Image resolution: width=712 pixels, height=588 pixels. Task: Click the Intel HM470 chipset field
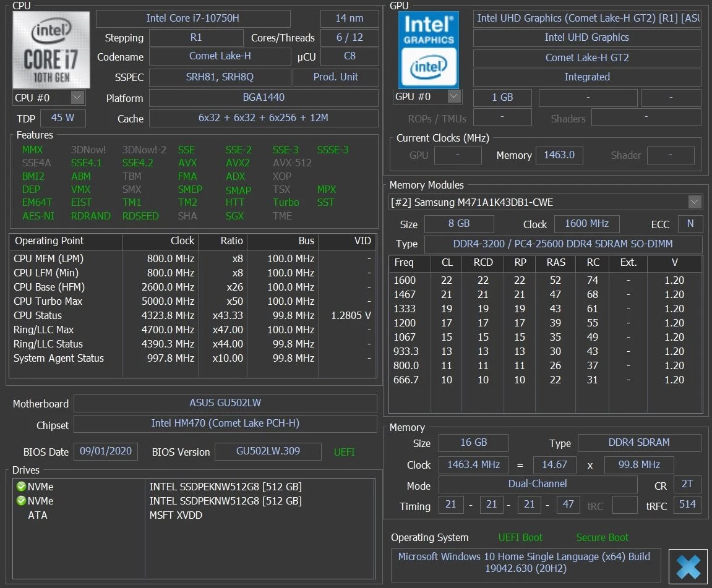[x=225, y=424]
